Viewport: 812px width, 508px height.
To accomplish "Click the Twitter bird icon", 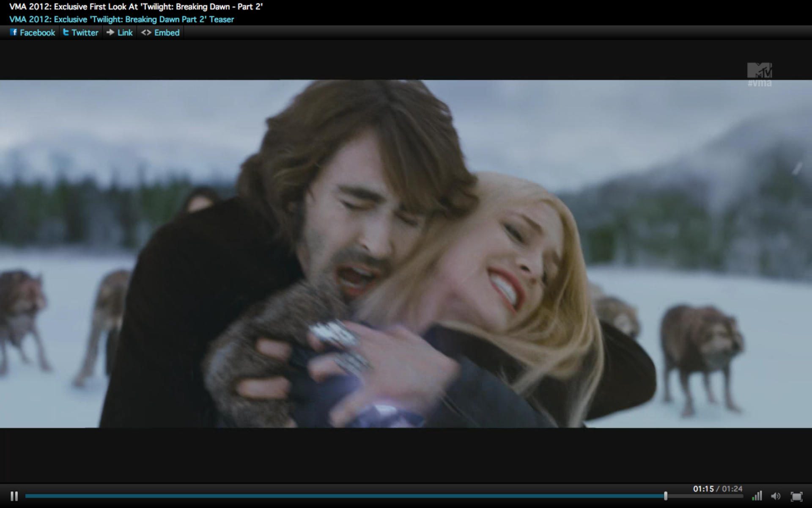I will pyautogui.click(x=66, y=32).
